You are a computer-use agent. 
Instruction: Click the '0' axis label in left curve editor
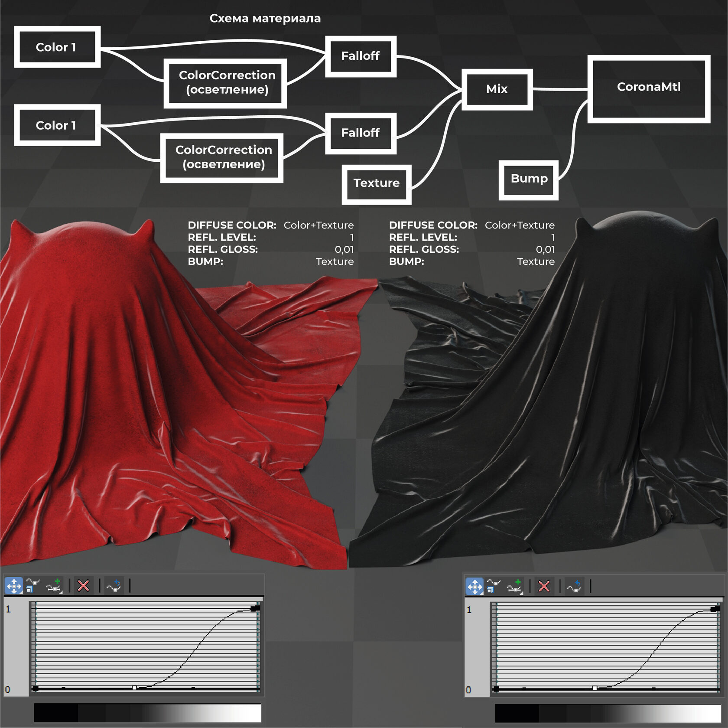(x=7, y=689)
